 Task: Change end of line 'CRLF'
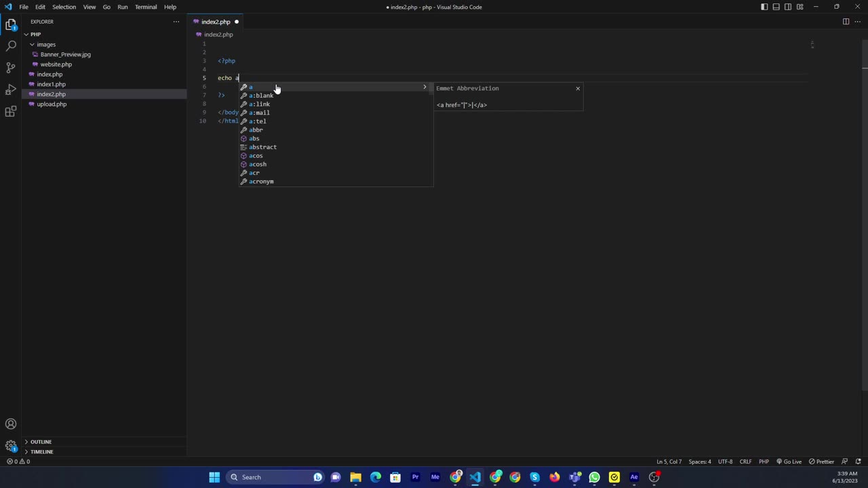(745, 462)
